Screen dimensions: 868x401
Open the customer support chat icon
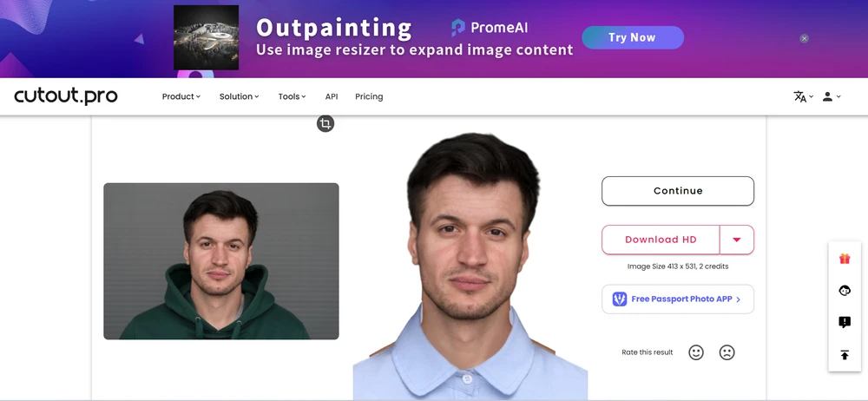[845, 290]
